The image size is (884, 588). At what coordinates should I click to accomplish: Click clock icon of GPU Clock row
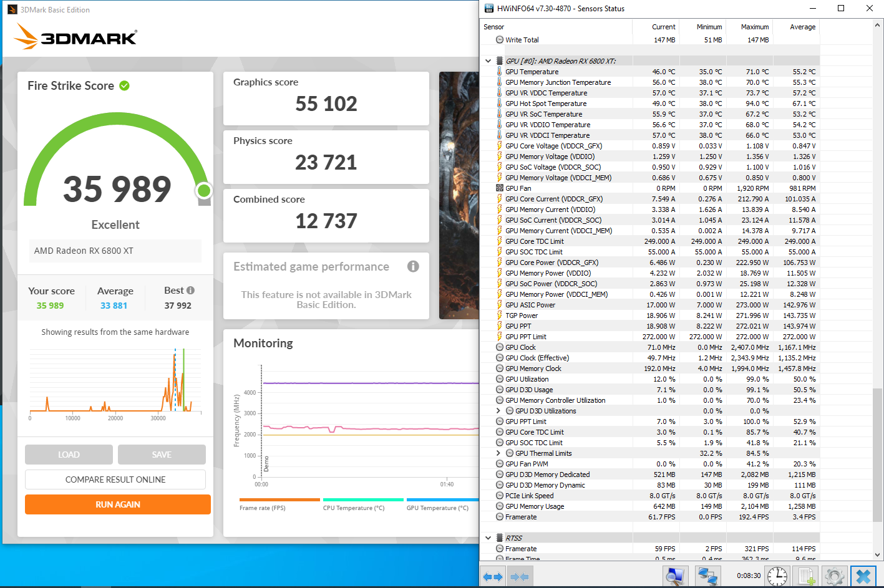tap(499, 347)
